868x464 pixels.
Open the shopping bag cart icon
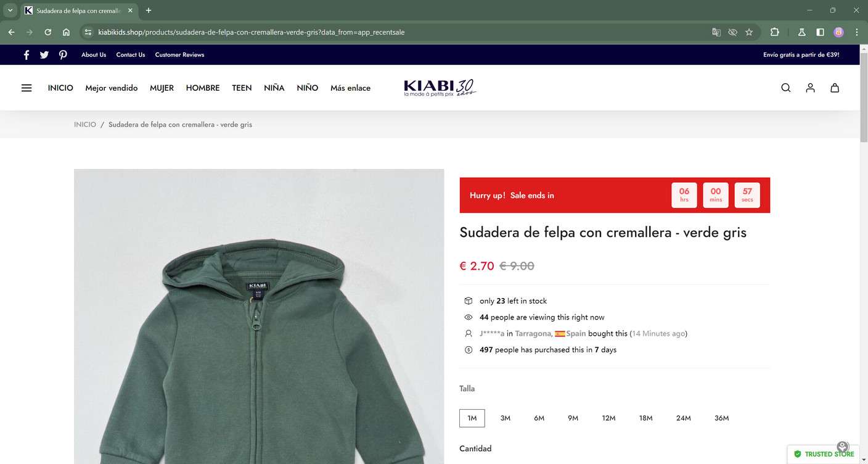835,88
